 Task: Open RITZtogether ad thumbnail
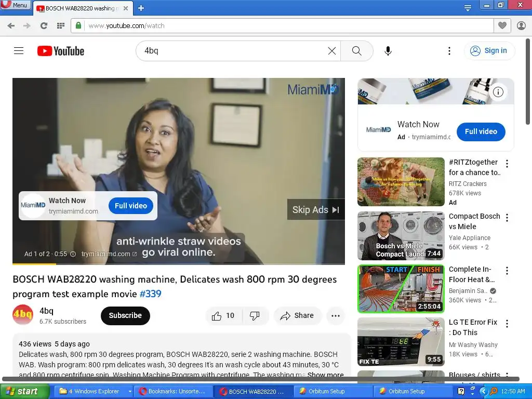coord(401,181)
